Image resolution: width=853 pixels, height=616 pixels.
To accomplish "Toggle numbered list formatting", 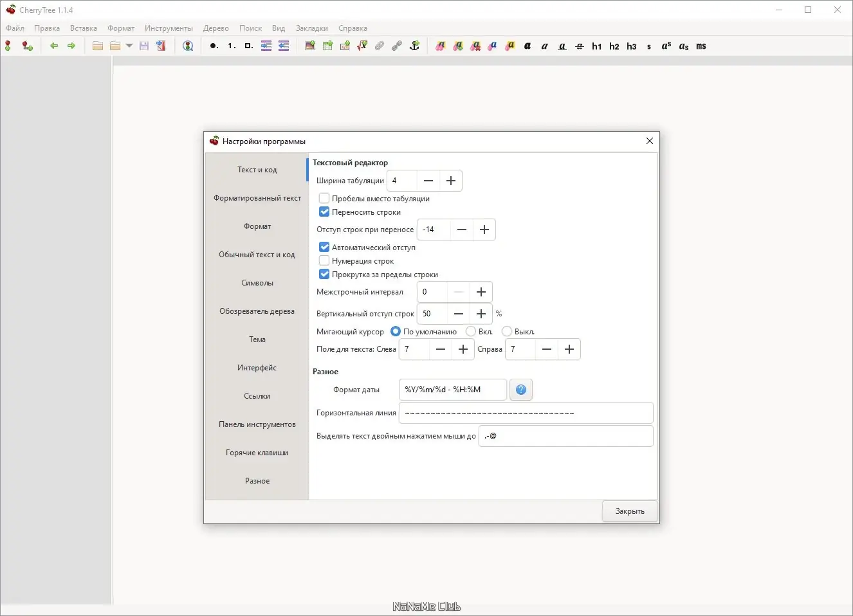I will tap(232, 46).
